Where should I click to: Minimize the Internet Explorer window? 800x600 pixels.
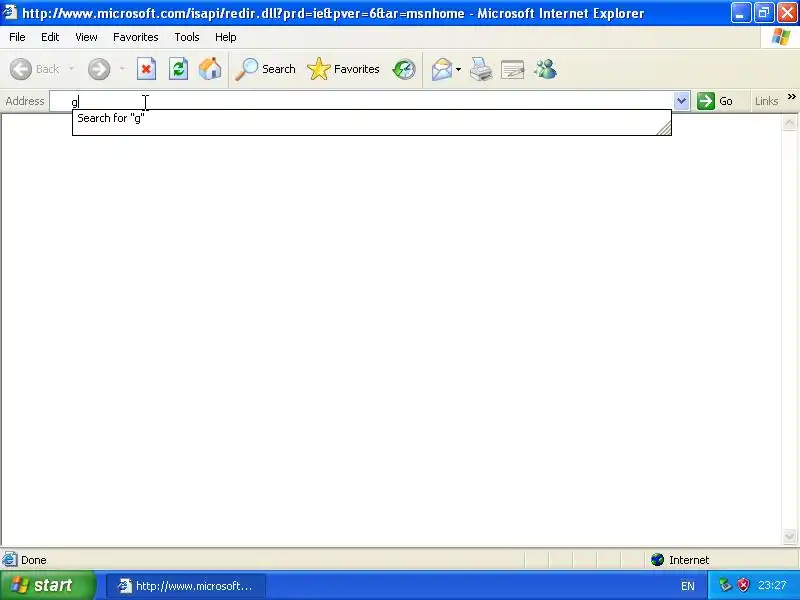tap(740, 13)
